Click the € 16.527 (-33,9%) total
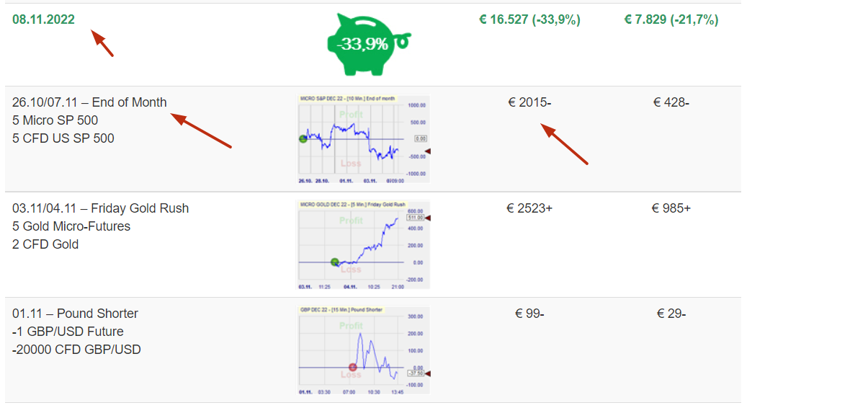This screenshot has width=868, height=408. (x=529, y=19)
